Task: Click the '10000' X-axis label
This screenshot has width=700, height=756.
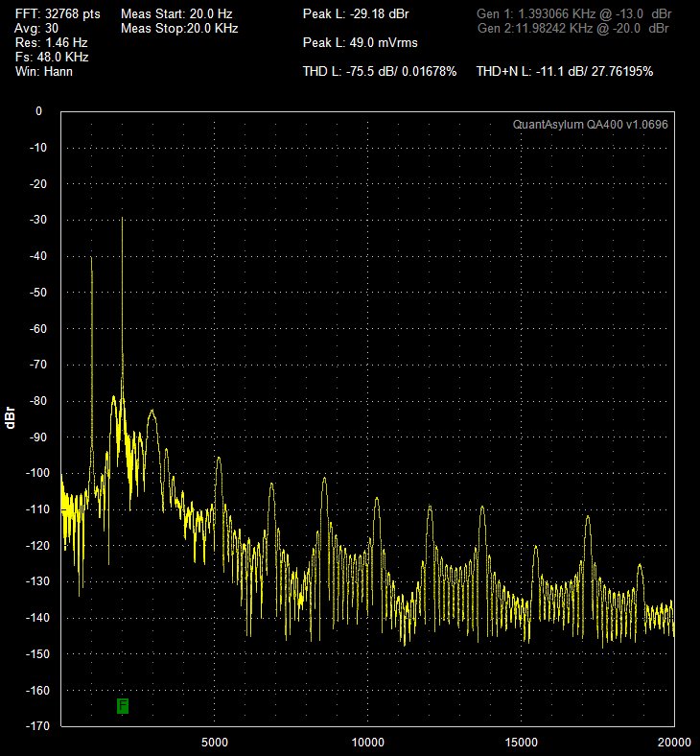Action: (367, 742)
